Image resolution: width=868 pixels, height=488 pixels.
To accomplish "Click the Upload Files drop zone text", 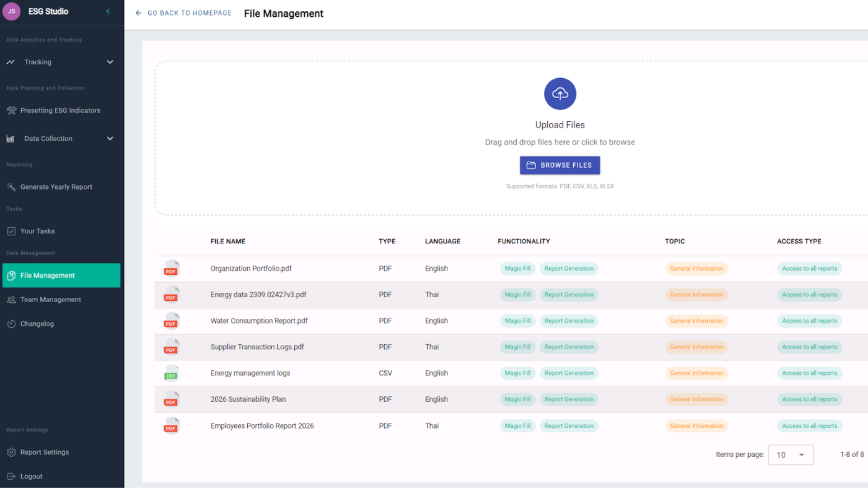I will point(560,125).
